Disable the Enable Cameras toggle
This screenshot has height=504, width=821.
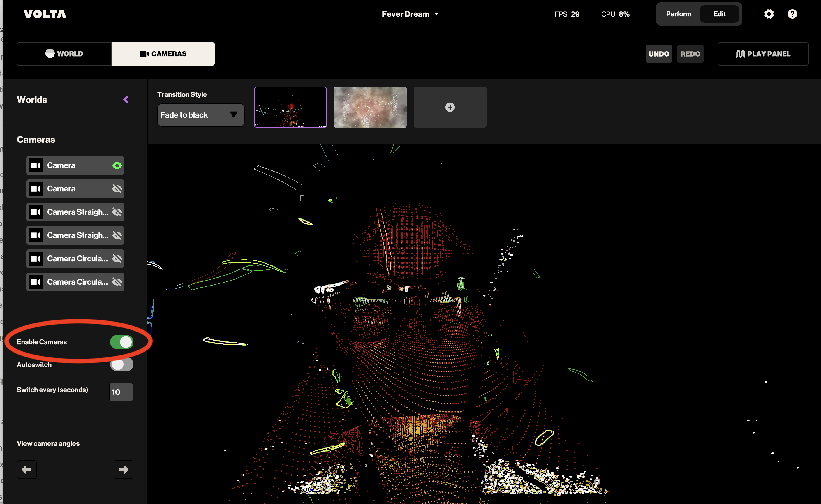coord(122,342)
